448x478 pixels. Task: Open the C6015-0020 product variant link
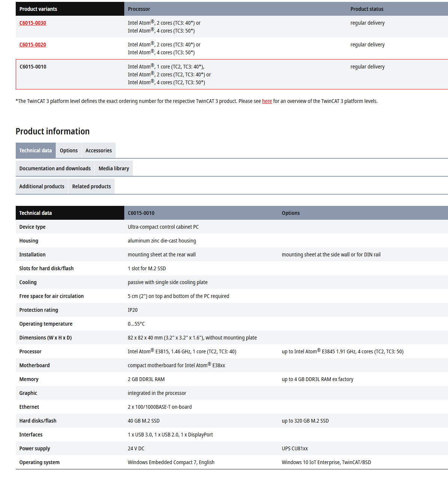click(33, 45)
